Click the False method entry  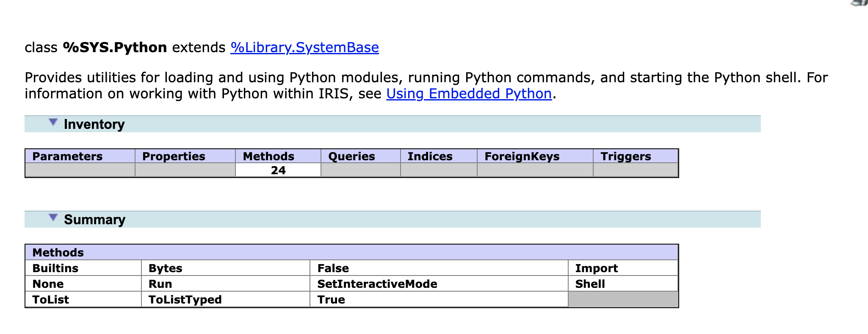[333, 268]
